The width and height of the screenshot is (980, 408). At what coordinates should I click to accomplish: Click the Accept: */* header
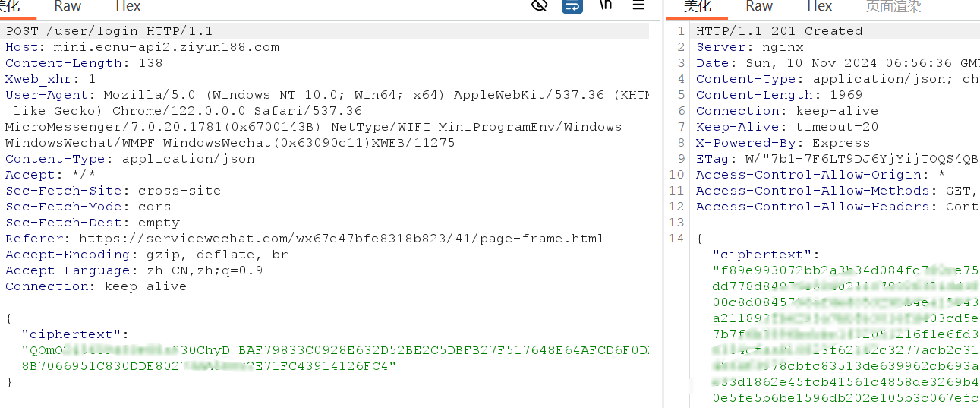[x=51, y=175]
